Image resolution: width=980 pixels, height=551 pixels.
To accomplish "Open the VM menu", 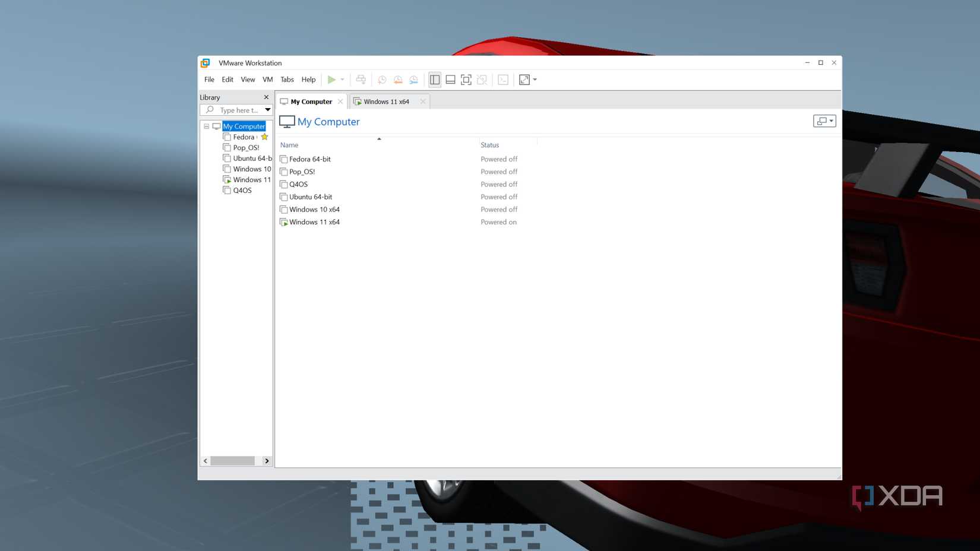I will 267,79.
